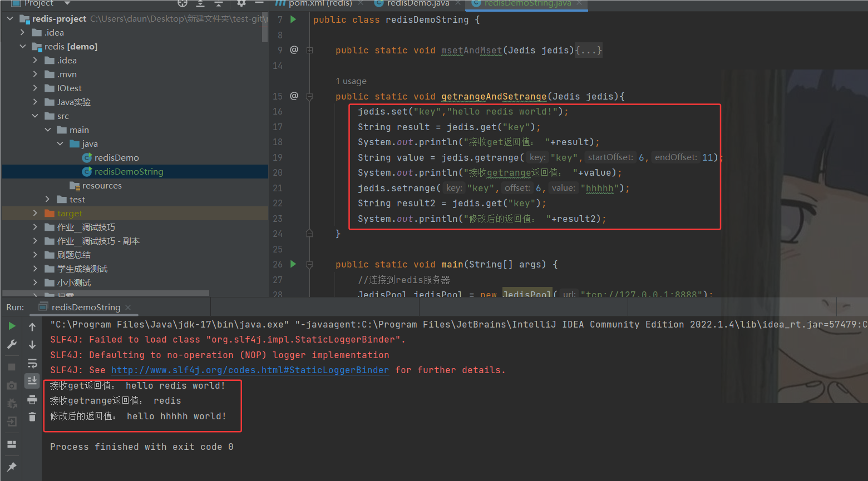868x481 pixels.
Task: Expand the IOtest folder
Action: coord(35,88)
